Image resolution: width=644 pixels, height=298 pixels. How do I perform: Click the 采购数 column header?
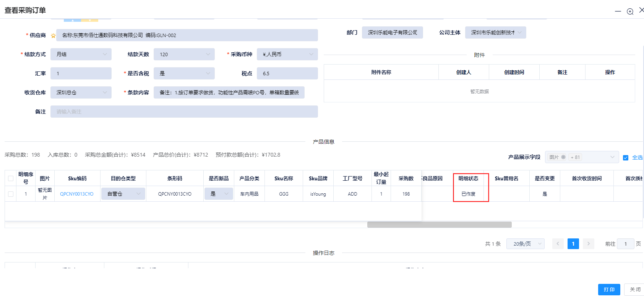[x=406, y=178]
